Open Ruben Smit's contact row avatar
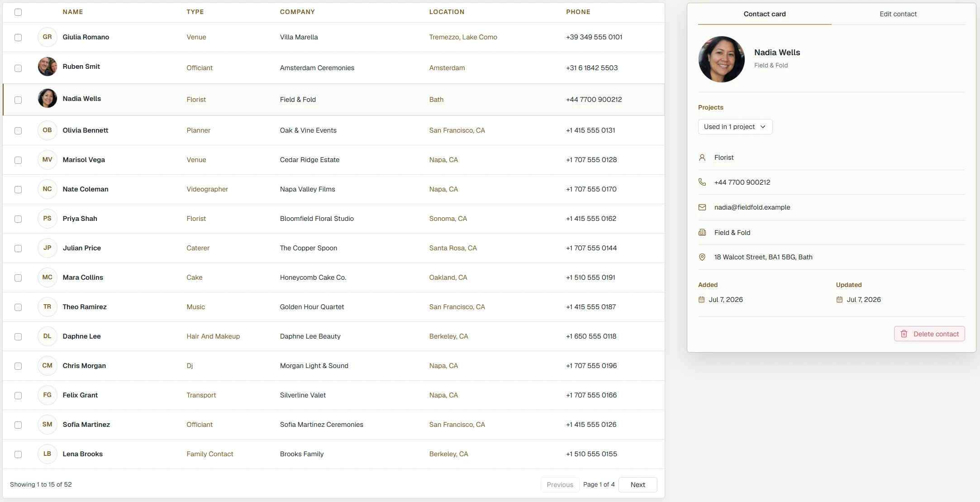 (47, 67)
